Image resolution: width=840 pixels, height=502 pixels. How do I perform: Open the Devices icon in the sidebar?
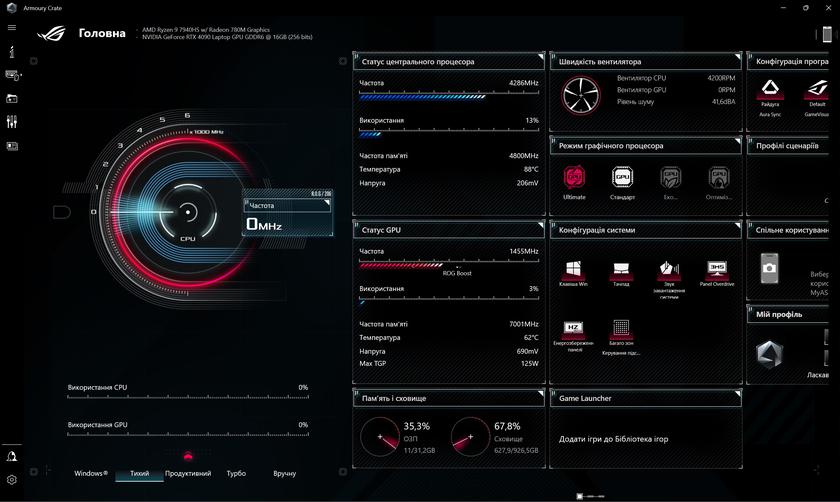[x=12, y=75]
